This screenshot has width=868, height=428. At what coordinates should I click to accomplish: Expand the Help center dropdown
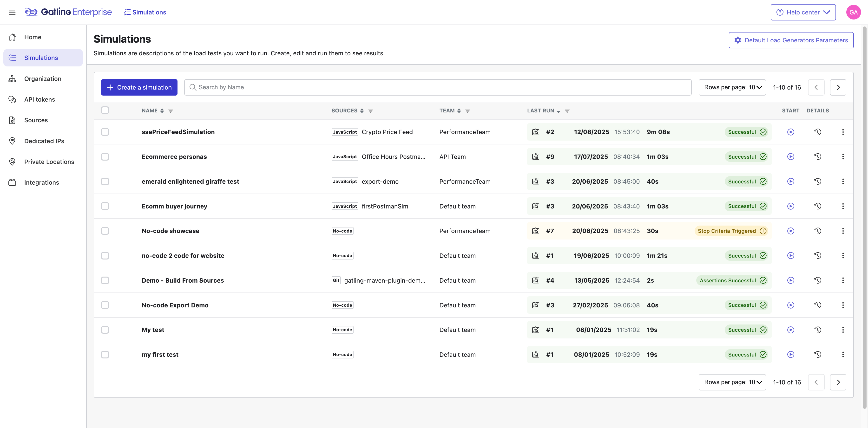coord(803,12)
